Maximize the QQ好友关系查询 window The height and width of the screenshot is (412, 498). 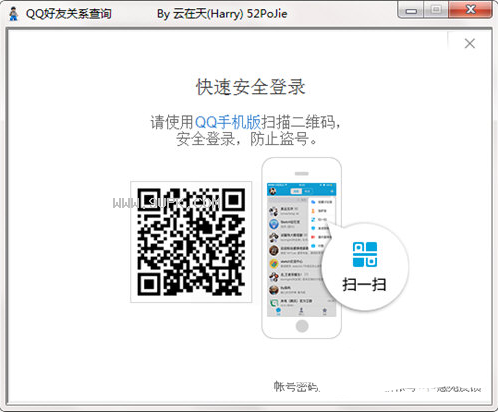pos(436,10)
